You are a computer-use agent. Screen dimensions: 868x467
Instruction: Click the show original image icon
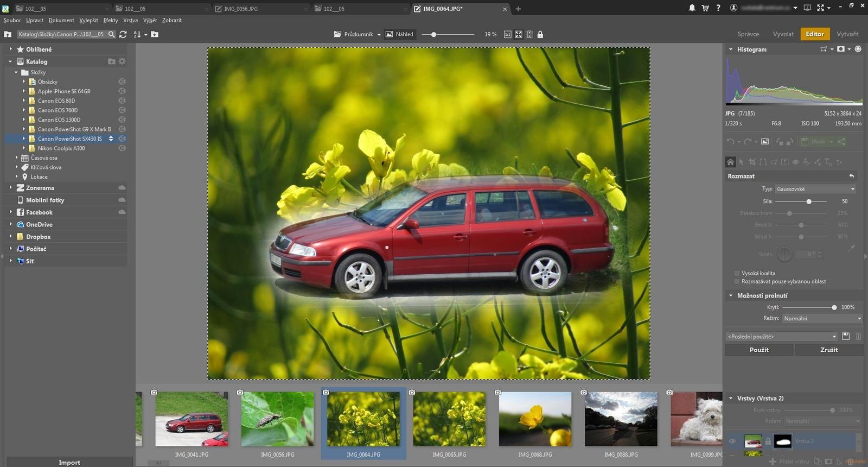click(x=765, y=142)
